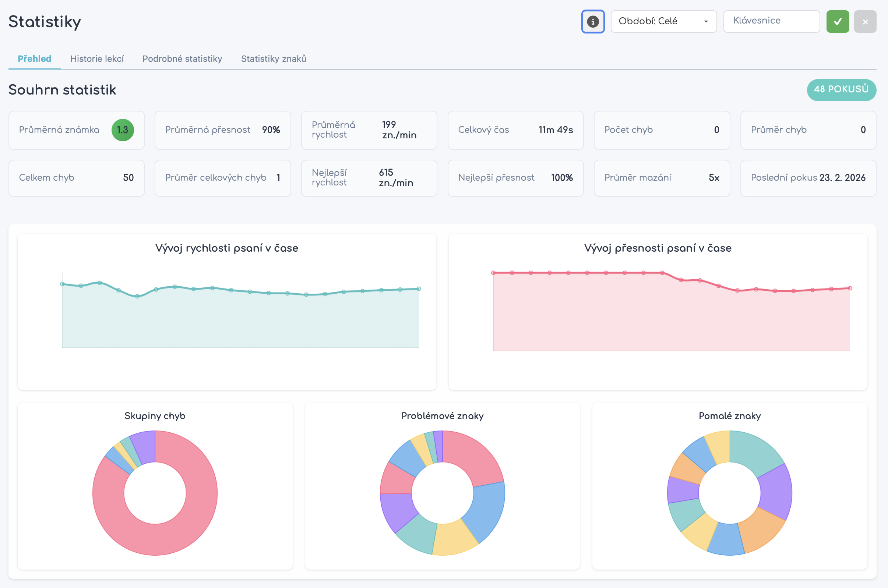Click the Klávesnice input field
Image resolution: width=888 pixels, height=588 pixels.
coord(771,21)
